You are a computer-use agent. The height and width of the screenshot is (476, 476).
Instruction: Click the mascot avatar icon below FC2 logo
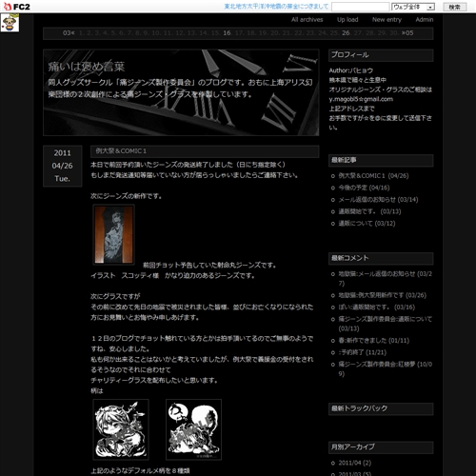[10, 23]
